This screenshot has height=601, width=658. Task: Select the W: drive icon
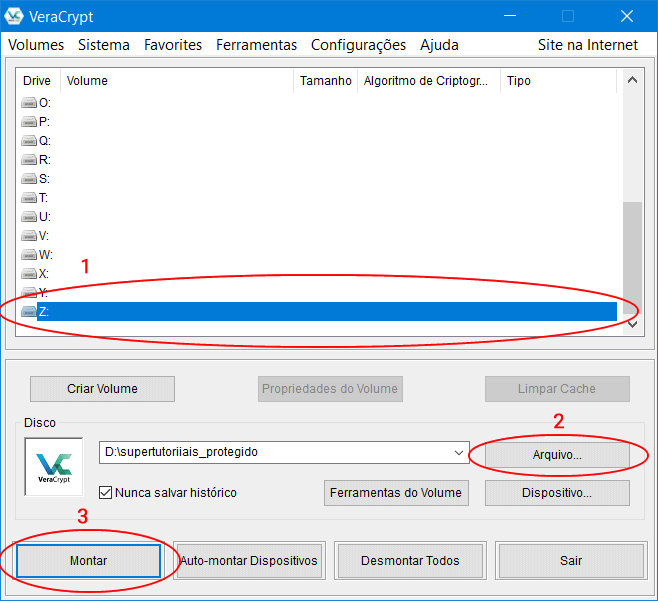[x=29, y=255]
